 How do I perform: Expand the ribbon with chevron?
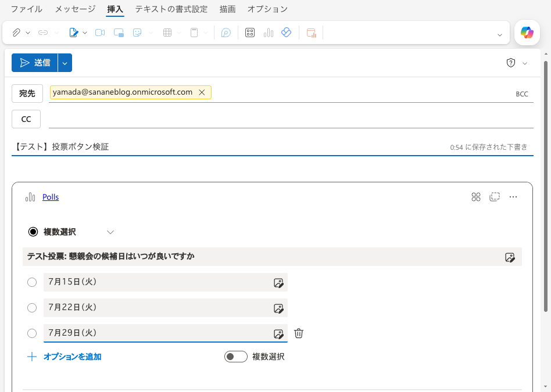click(500, 35)
